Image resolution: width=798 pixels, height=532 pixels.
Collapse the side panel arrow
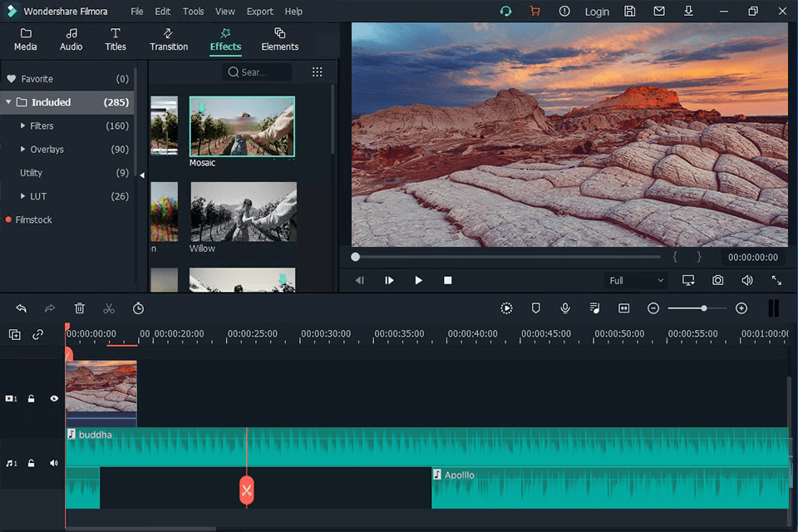coord(142,175)
